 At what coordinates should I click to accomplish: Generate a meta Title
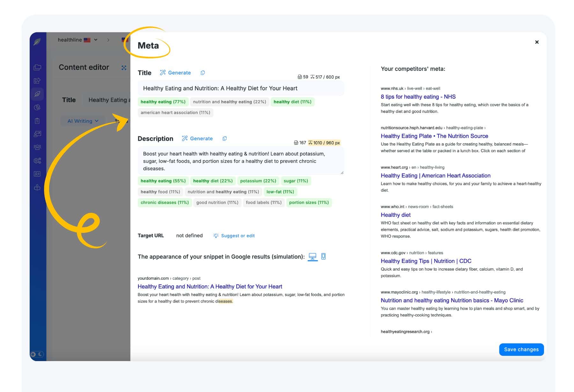(x=175, y=73)
